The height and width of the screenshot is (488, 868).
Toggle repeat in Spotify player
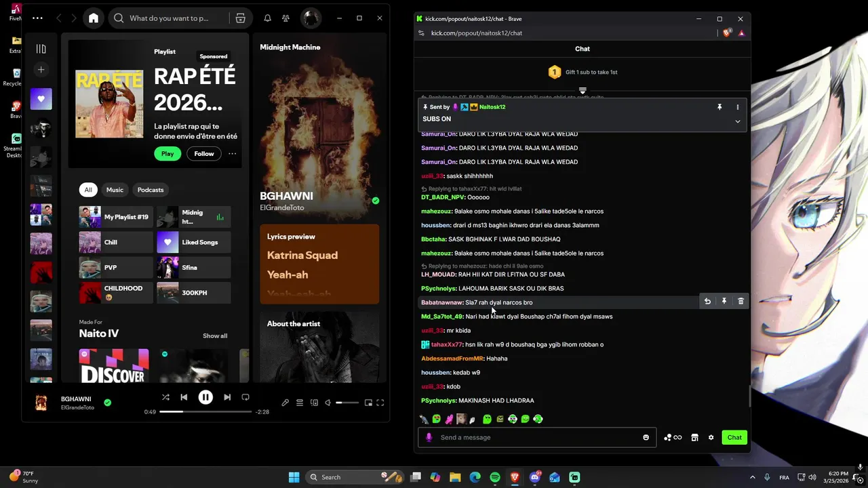(245, 397)
